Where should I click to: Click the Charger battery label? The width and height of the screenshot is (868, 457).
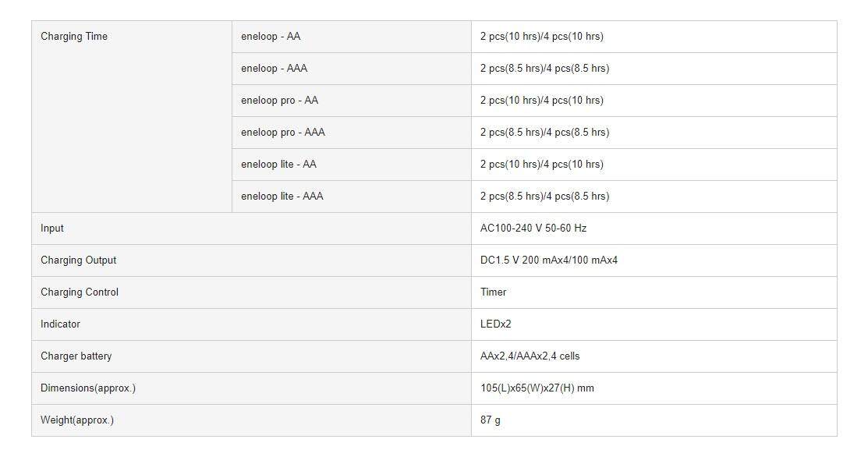click(76, 356)
